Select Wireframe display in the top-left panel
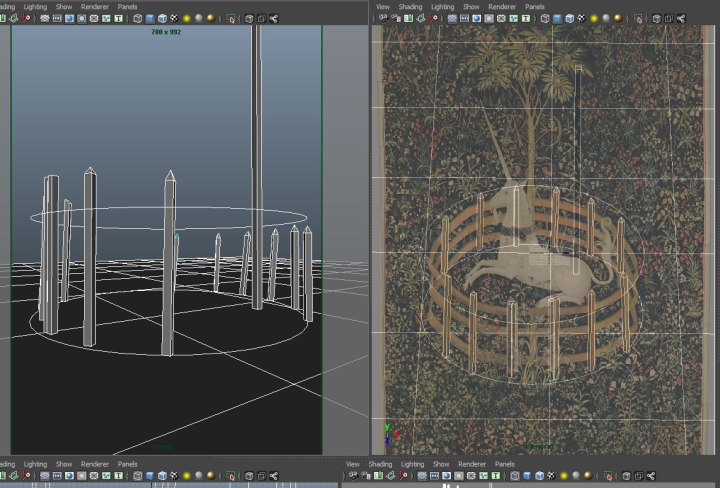Screen dimensions: 720x488 (x=138, y=18)
